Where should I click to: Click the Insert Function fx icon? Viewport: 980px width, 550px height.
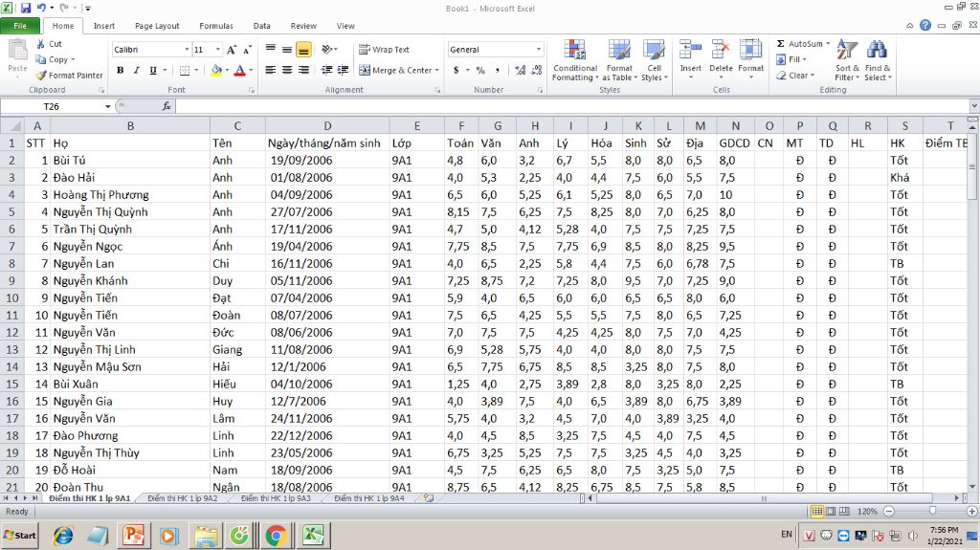click(167, 106)
